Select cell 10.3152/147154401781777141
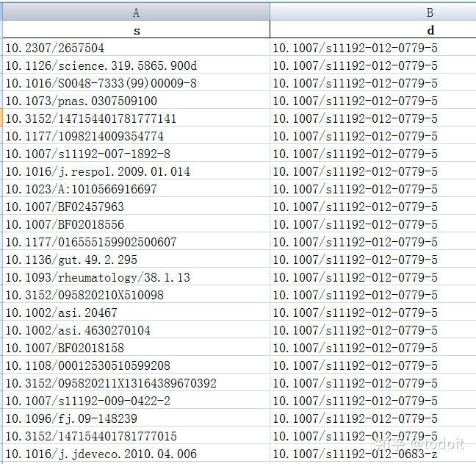The height and width of the screenshot is (464, 476). click(x=136, y=118)
